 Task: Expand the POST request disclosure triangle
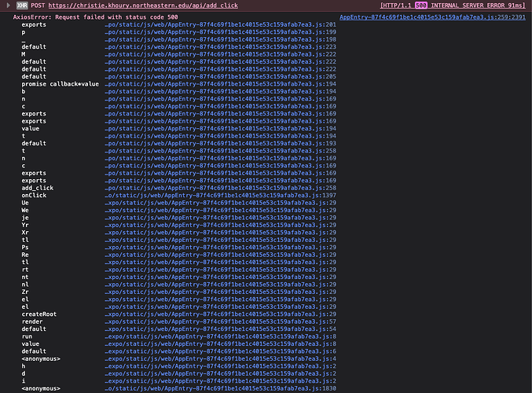[9, 6]
